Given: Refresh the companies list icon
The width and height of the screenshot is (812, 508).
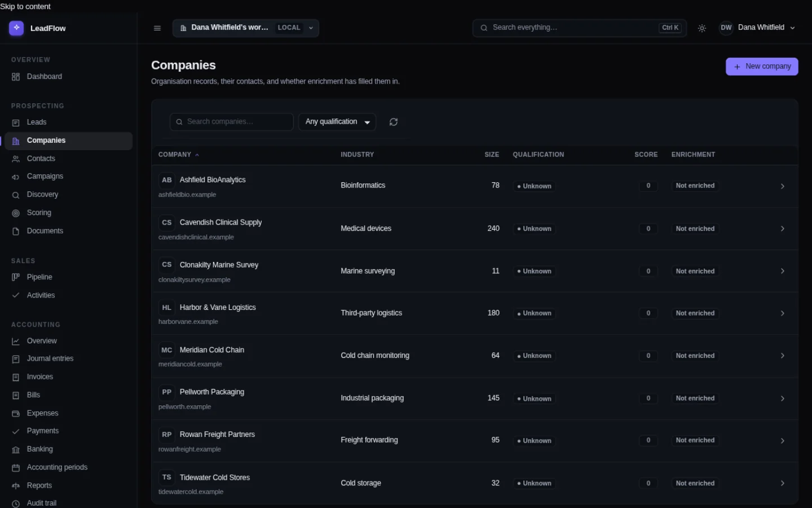Looking at the screenshot, I should tap(394, 122).
